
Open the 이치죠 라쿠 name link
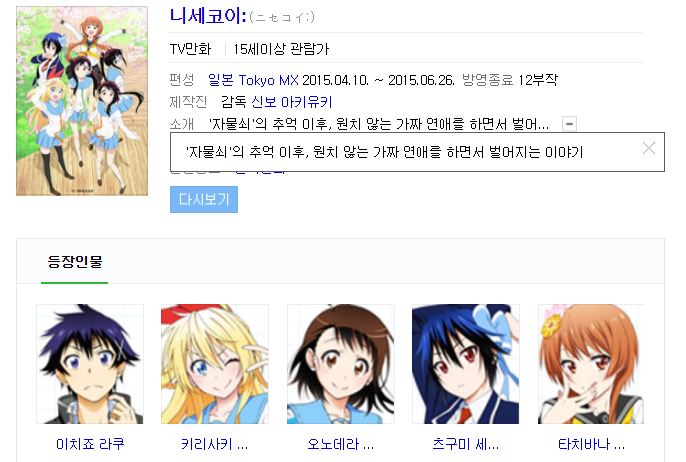pyautogui.click(x=90, y=444)
